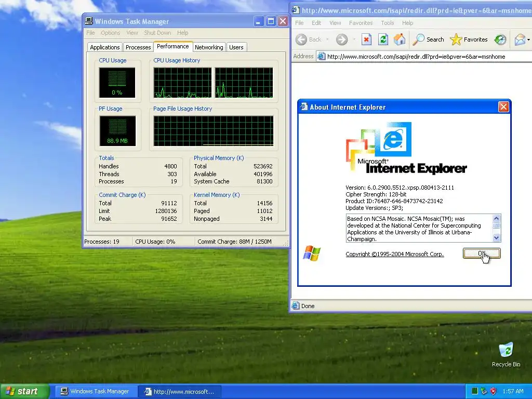
Task: Click the "Commit Charge: 88M / 1250M" status text
Action: click(234, 242)
